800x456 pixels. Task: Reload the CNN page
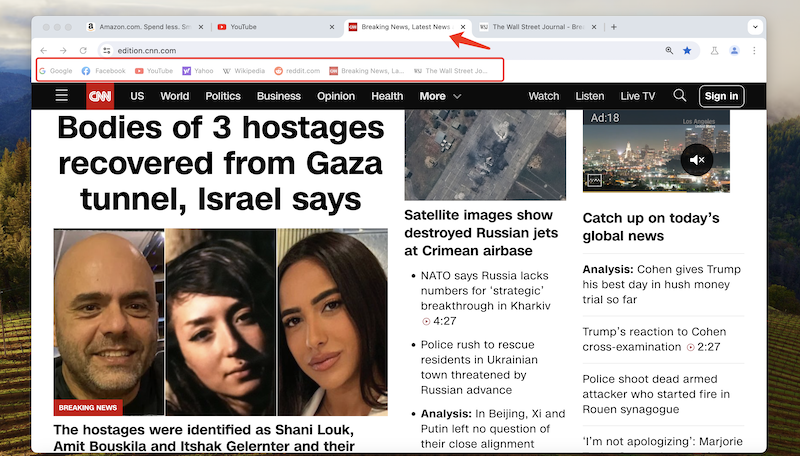[x=83, y=50]
